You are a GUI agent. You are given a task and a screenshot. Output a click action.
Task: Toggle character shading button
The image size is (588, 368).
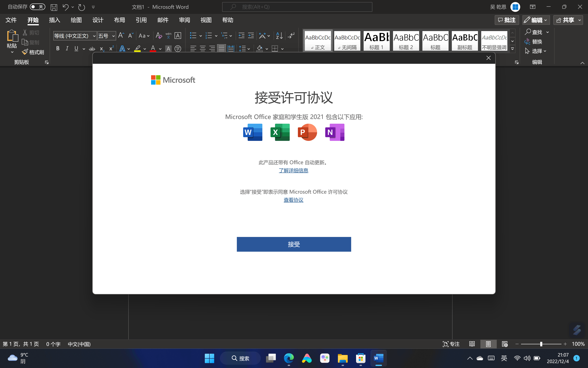tap(168, 49)
